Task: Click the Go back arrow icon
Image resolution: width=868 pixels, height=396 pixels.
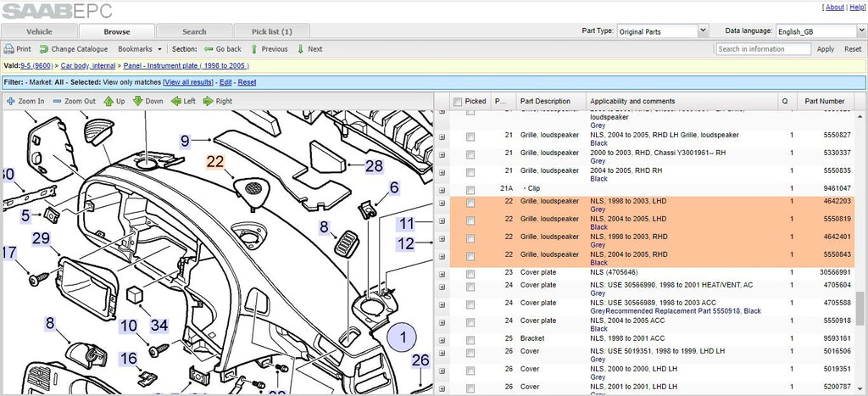Action: 209,49
